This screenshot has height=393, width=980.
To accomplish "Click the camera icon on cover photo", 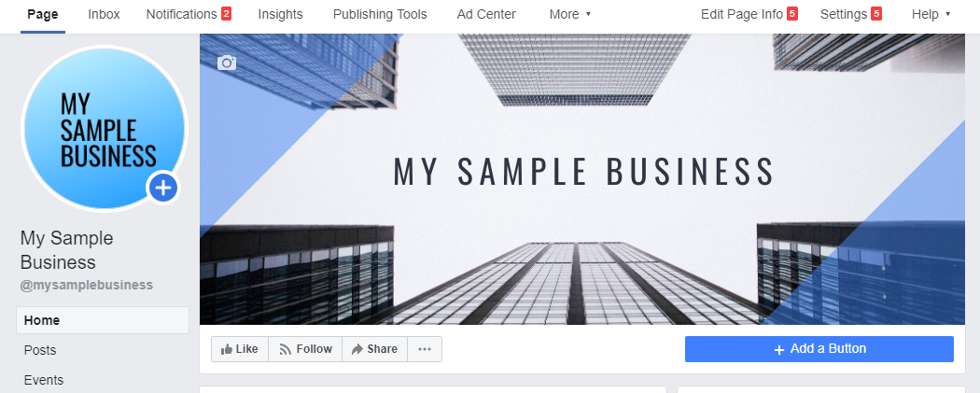I will coord(227,63).
